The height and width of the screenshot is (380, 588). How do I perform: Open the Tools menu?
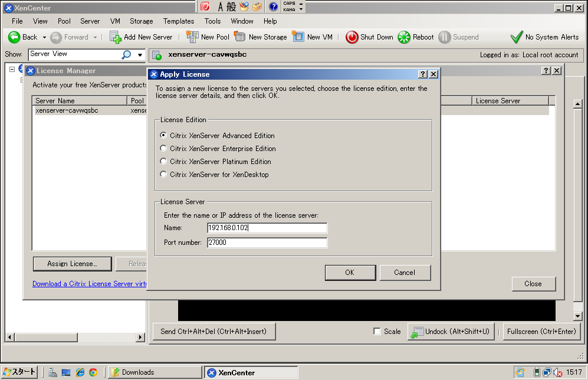(213, 21)
